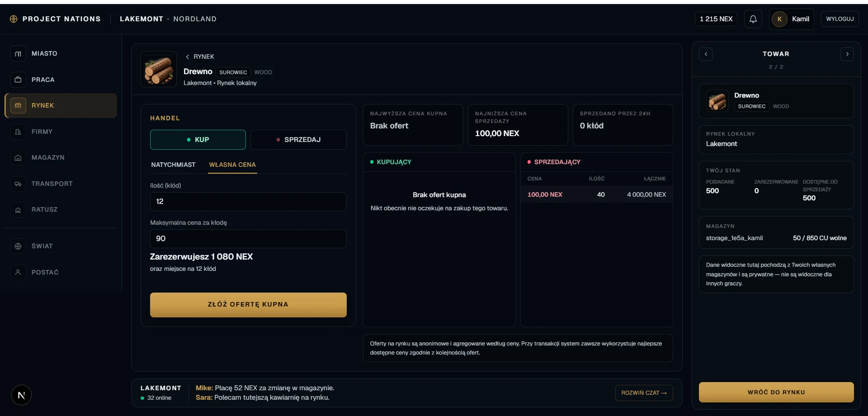The width and height of the screenshot is (868, 416).
Task: Open the Praca briefcase icon
Action: click(x=18, y=80)
